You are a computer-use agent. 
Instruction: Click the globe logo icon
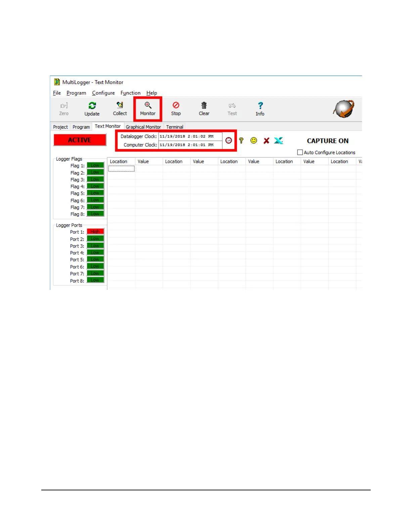(x=344, y=109)
